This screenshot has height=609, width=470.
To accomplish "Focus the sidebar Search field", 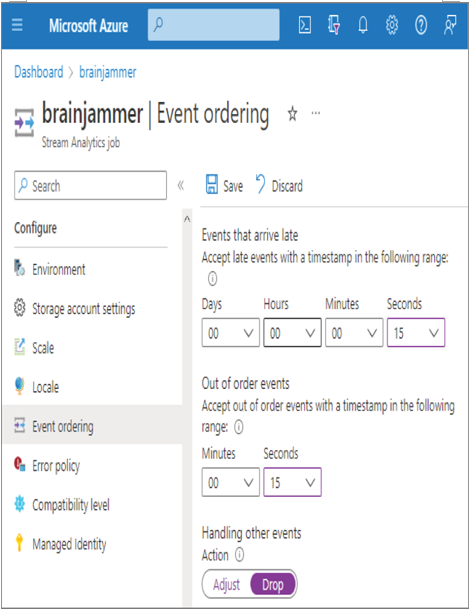I will pyautogui.click(x=91, y=185).
